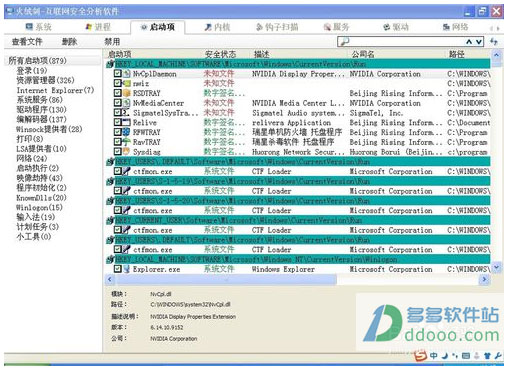Click the horizontal scrollbar thumb
This screenshot has height=368, width=510.
point(225,279)
